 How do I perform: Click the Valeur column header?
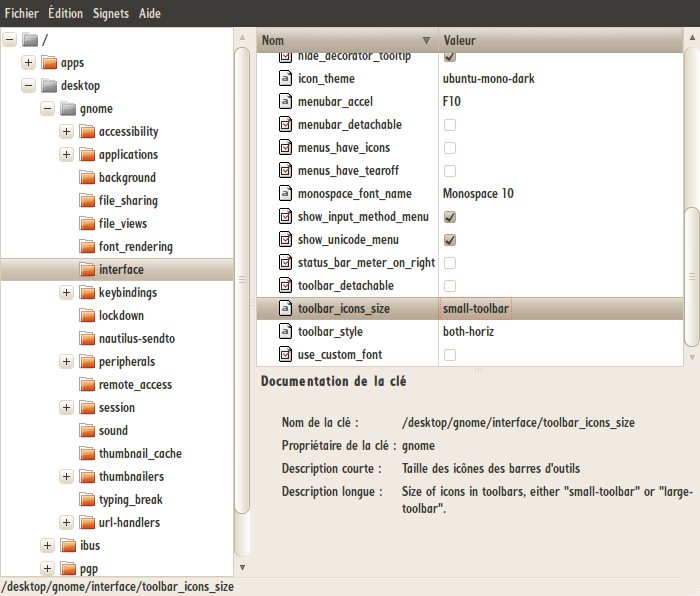click(561, 41)
